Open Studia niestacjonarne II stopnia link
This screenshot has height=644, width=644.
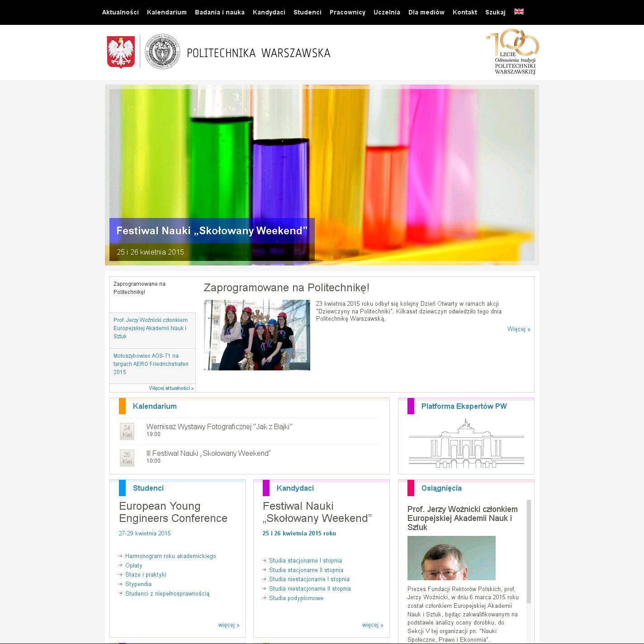click(310, 589)
